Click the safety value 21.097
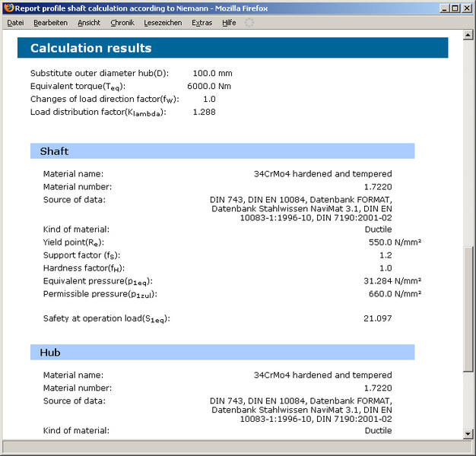476x456 pixels. pos(377,318)
